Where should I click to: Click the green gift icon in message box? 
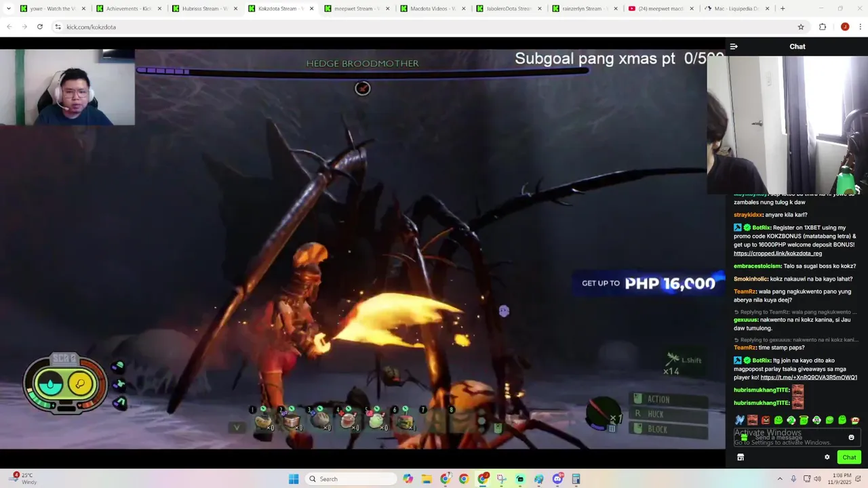744,438
